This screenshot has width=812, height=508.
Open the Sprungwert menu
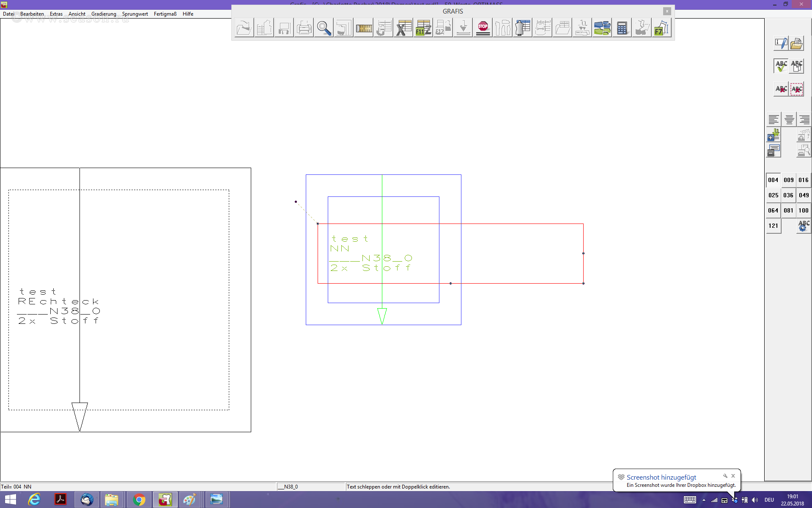[135, 14]
